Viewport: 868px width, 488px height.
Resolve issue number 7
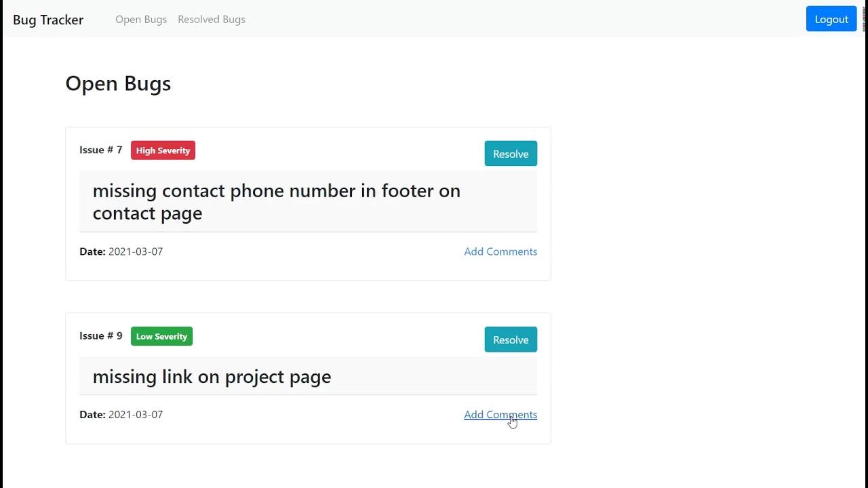[511, 154]
